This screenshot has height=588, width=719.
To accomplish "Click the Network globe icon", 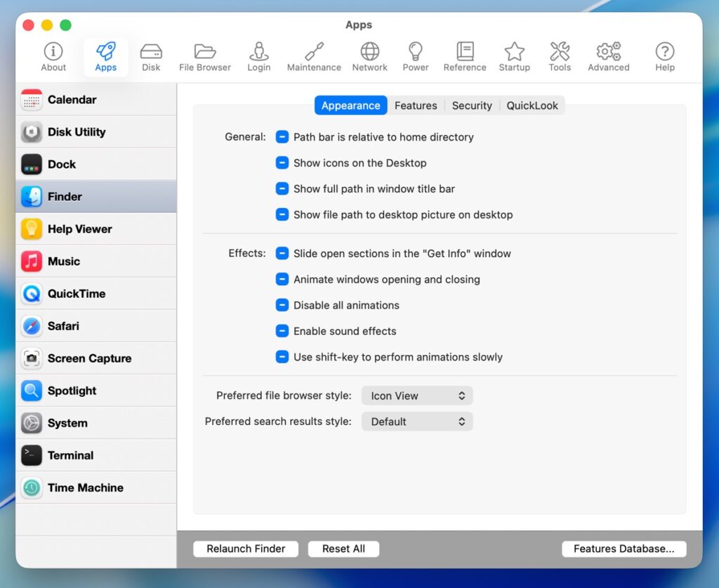I will pyautogui.click(x=369, y=57).
